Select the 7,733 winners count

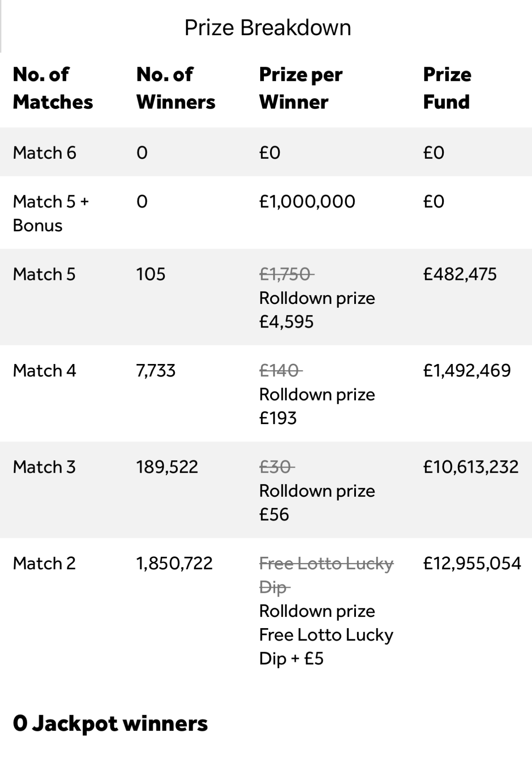tap(156, 370)
